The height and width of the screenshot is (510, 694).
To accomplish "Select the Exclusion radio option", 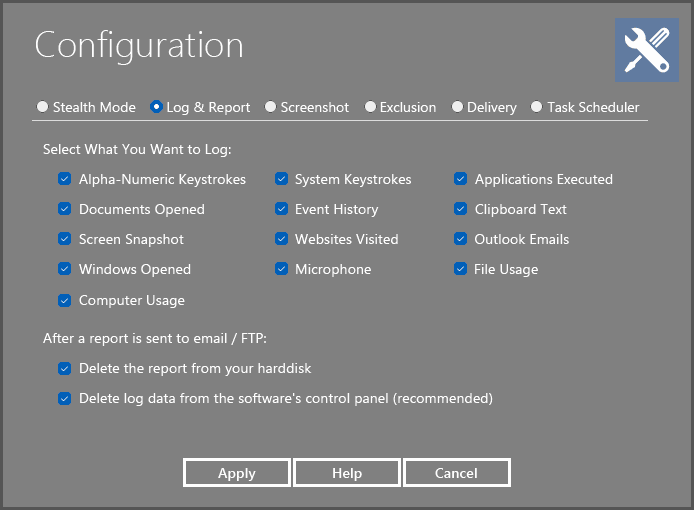I will [370, 107].
